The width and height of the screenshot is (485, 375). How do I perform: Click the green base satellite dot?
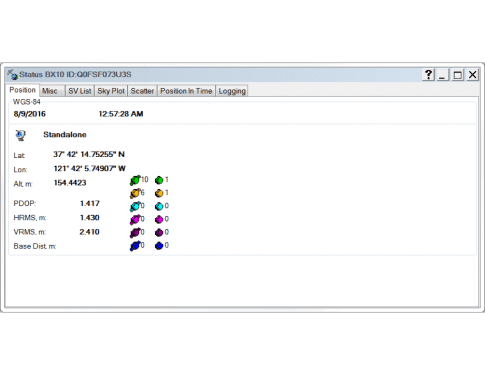(x=159, y=180)
